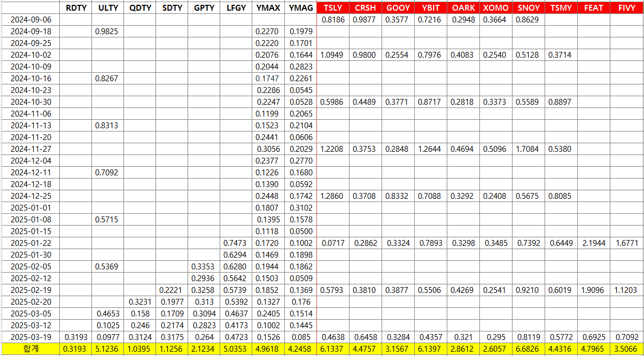Select the red XOMO header

click(495, 8)
